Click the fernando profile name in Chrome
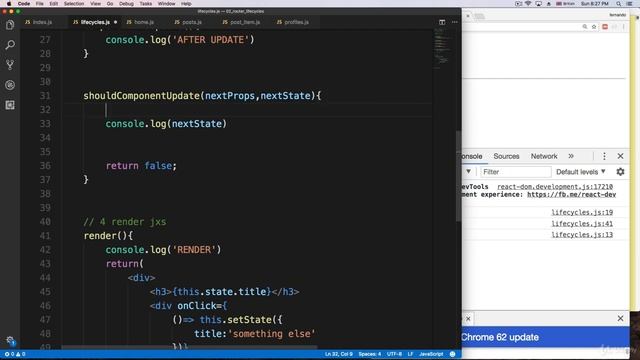The height and width of the screenshot is (360, 640). pyautogui.click(x=617, y=15)
